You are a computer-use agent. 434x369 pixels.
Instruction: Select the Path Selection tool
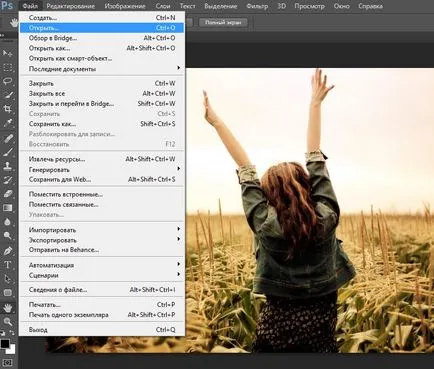click(7, 279)
